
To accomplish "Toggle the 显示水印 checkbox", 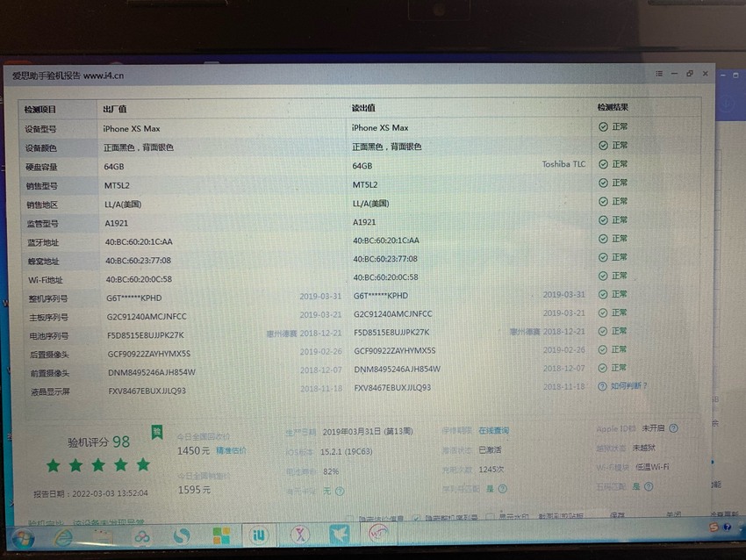I will 490,517.
